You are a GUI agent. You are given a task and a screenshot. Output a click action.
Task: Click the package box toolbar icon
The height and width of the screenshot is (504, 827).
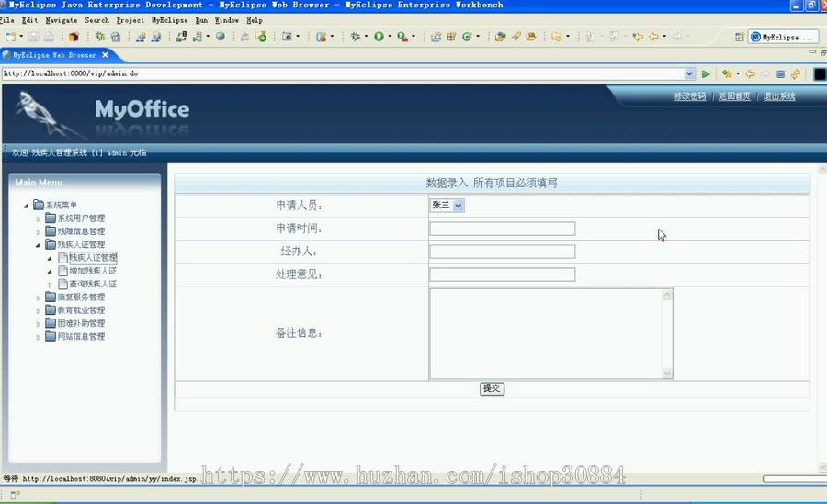click(74, 37)
